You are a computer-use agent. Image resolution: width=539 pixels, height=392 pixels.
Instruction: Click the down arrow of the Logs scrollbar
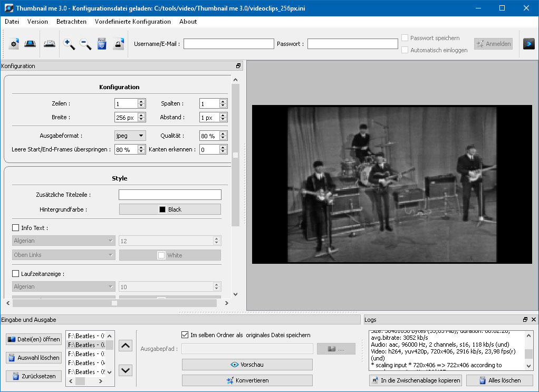[x=528, y=366]
